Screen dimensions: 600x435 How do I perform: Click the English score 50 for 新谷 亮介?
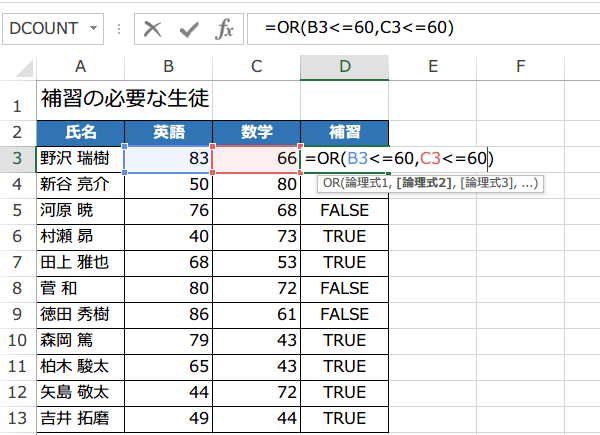pyautogui.click(x=168, y=184)
